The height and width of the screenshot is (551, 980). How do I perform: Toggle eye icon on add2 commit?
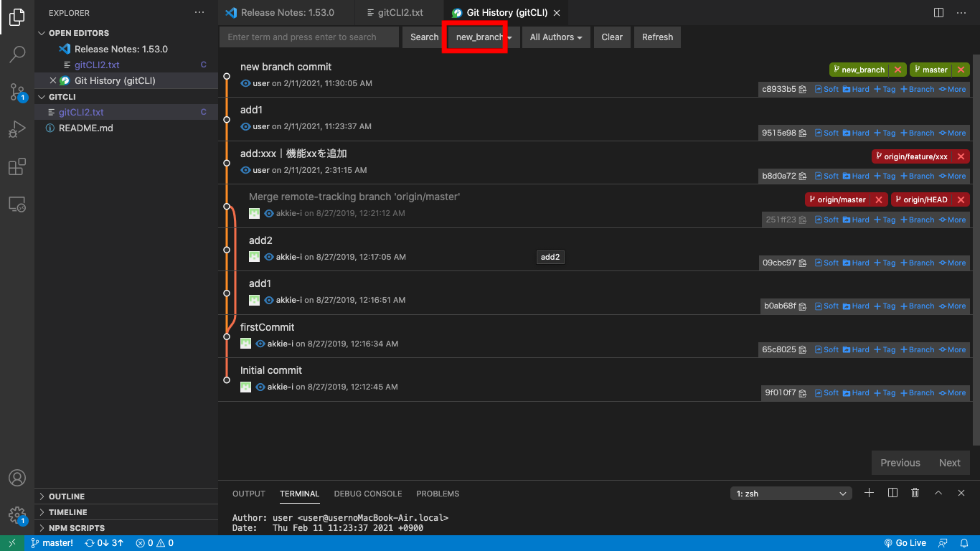click(x=269, y=257)
